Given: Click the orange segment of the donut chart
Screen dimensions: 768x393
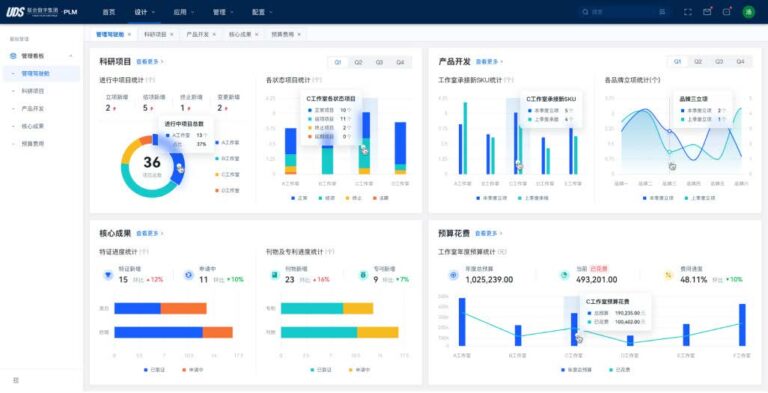Looking at the screenshot, I should [145, 140].
